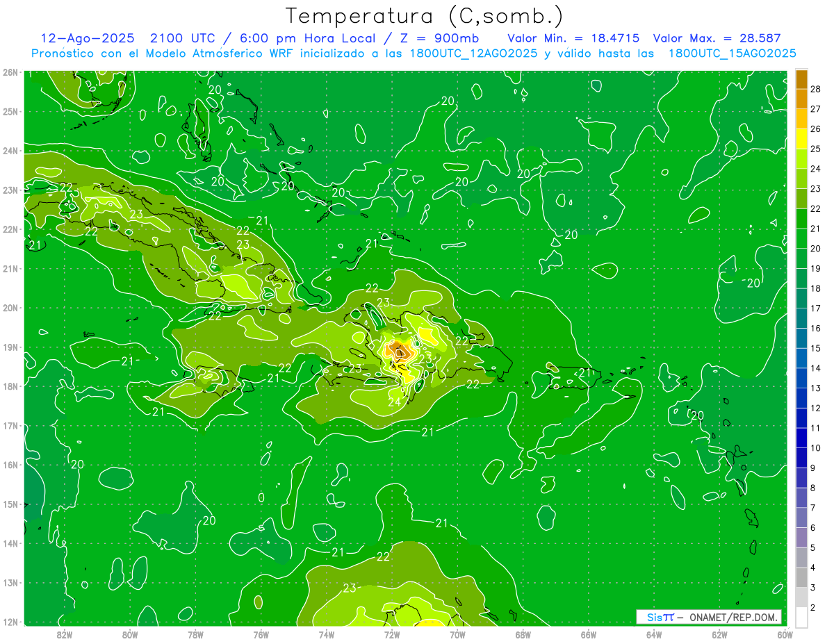This screenshot has height=644, width=834.
Task: Click the '62W' longitude axis label
Action: click(719, 634)
